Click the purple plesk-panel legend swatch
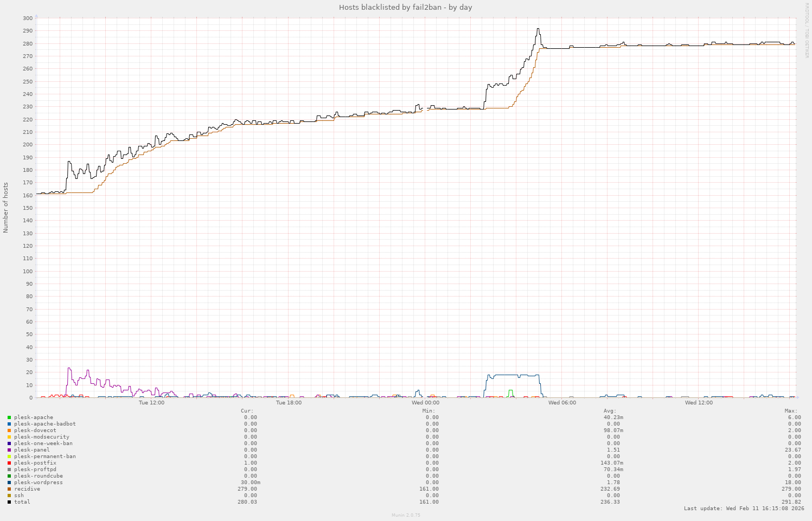Viewport: 812px width, 521px height. (9, 450)
